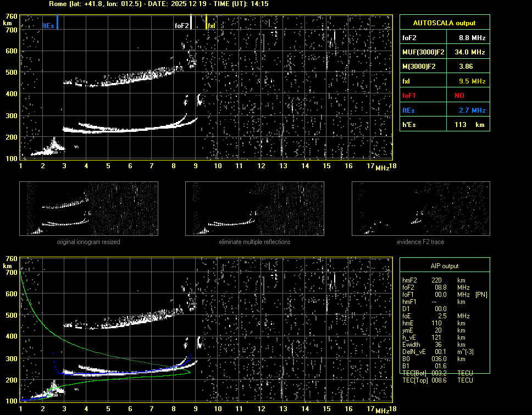532x415 pixels.
Task: Click the white foF2 marker on top ionogram
Action: (x=191, y=23)
